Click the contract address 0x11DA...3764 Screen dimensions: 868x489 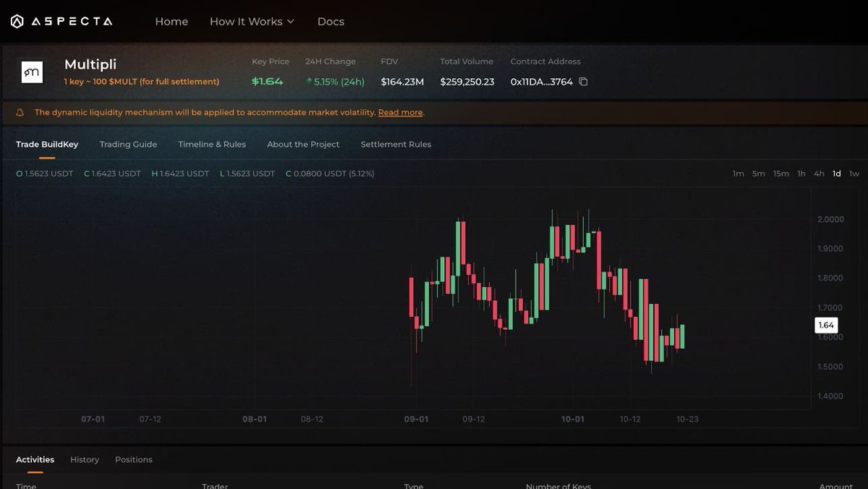[542, 82]
